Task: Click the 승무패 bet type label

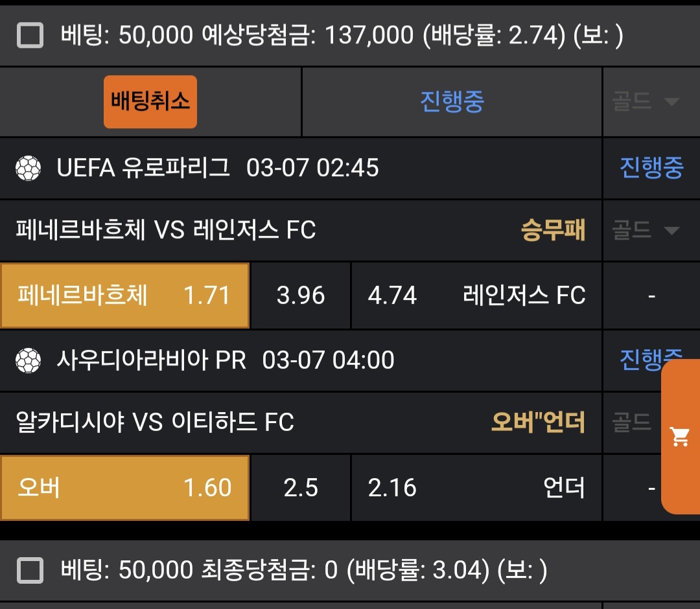Action: pyautogui.click(x=553, y=230)
